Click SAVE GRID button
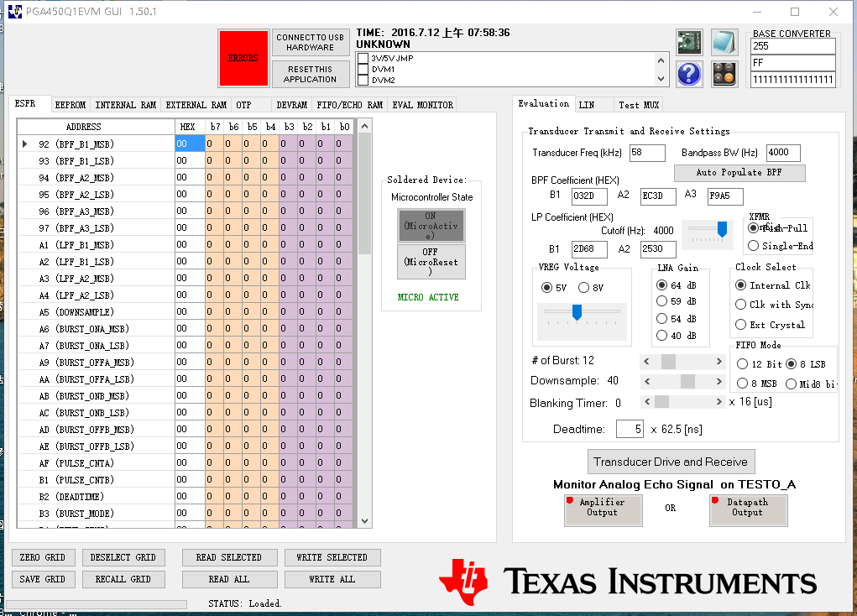857x616 pixels. pos(43,579)
